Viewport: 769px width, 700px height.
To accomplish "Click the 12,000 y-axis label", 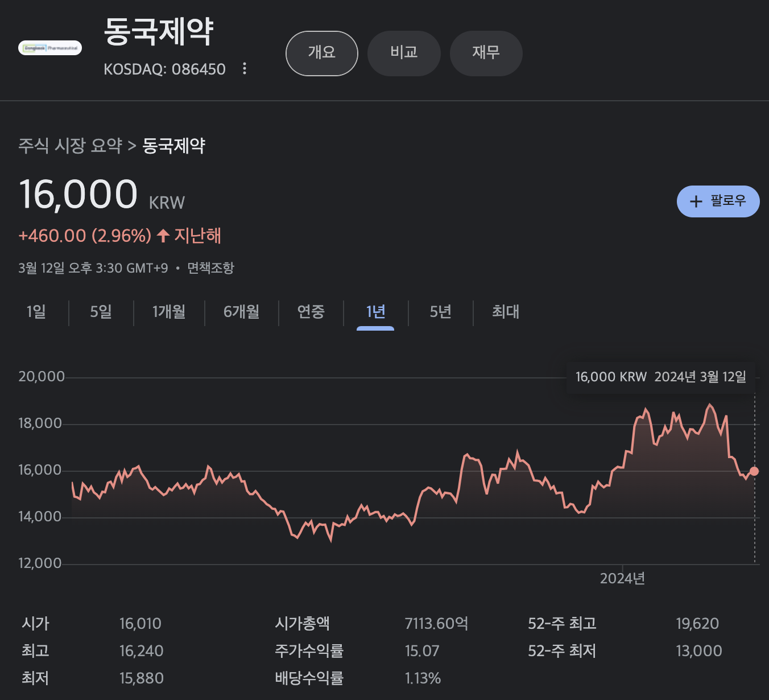I will (40, 563).
